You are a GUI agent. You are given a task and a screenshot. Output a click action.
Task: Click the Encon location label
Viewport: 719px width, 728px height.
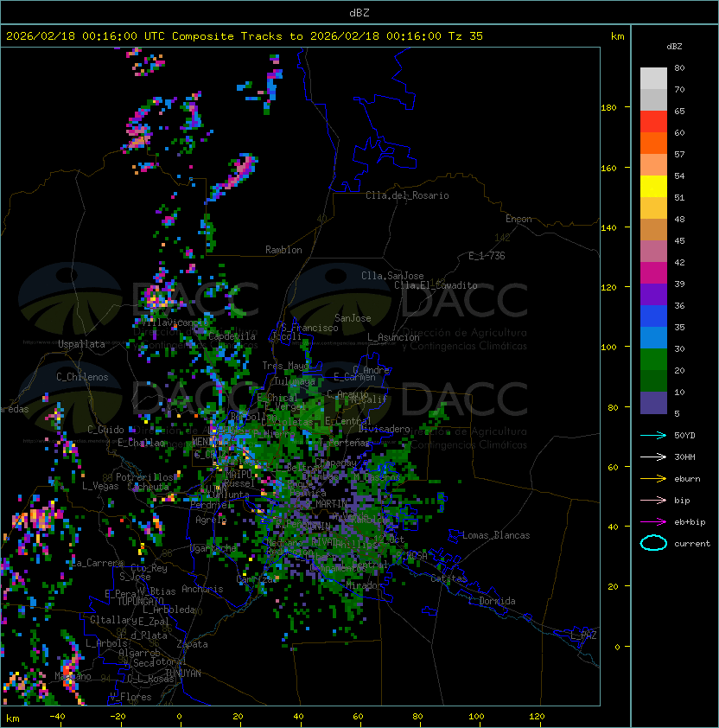(x=519, y=219)
